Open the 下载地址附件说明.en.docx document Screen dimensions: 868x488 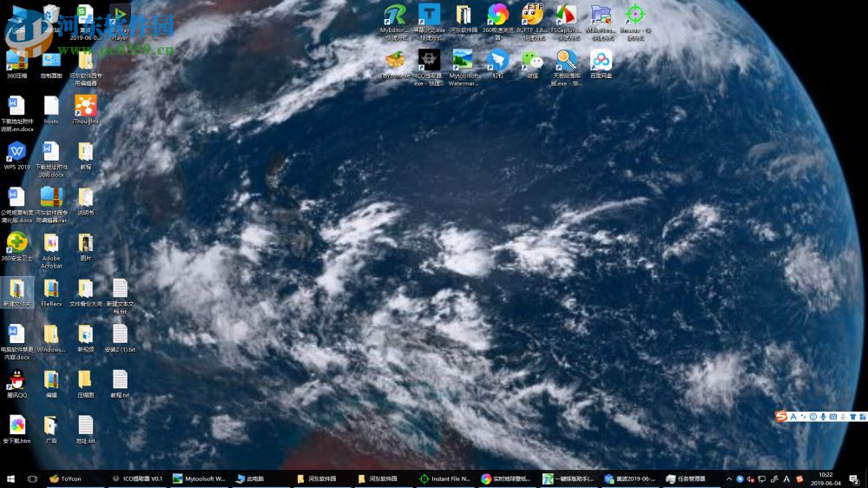point(16,114)
